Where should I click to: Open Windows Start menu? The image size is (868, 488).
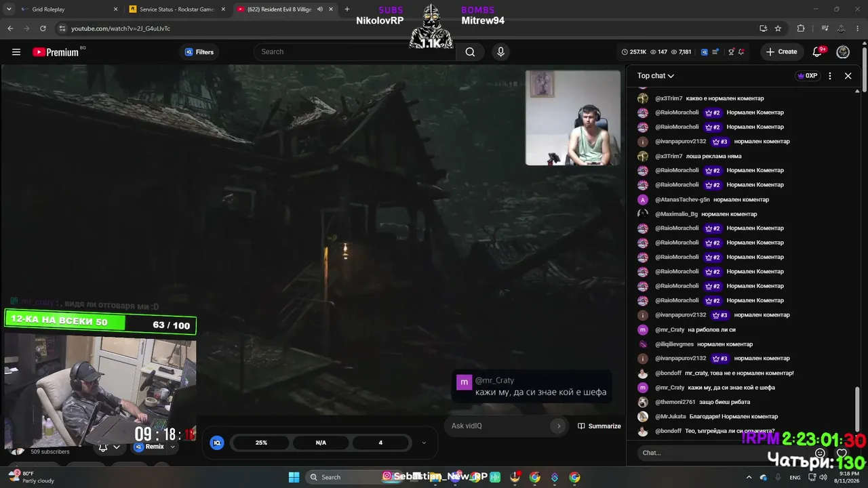[x=294, y=477]
